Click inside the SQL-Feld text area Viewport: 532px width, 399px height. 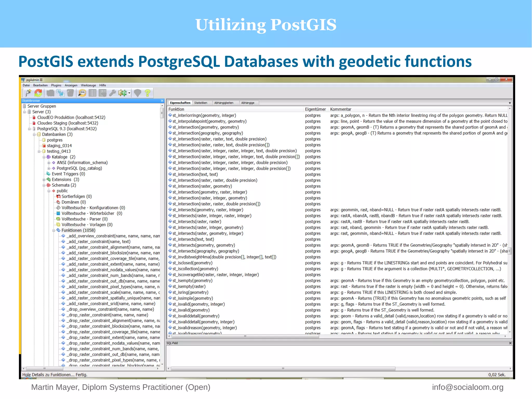tap(339, 356)
